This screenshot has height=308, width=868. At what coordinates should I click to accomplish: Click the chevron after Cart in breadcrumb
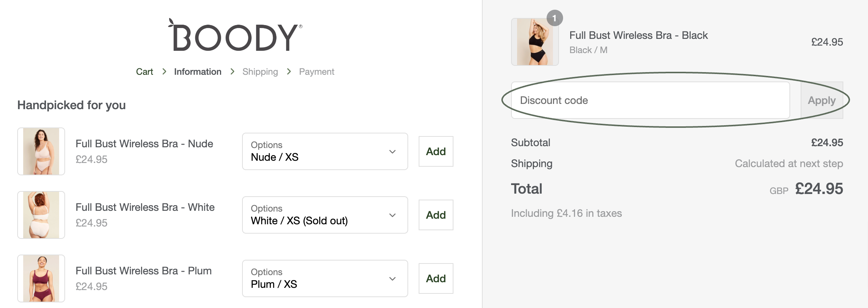click(164, 71)
